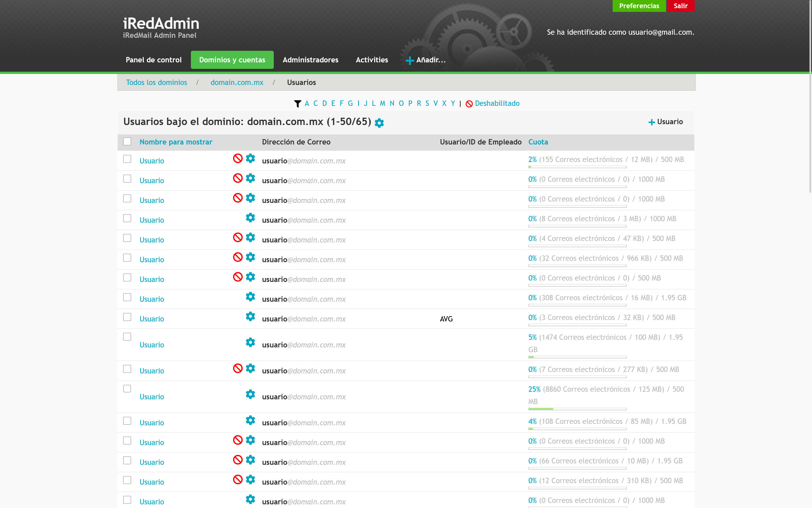The height and width of the screenshot is (508, 812).
Task: Click the 5% quota progress bar
Action: pos(577,357)
